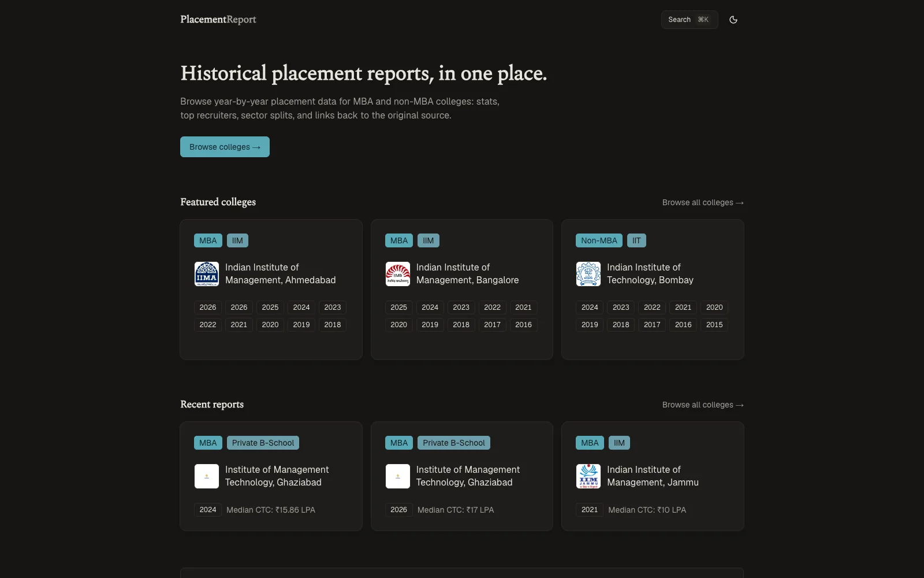Select 2025 year chip for IIM Ahmedabad
Screen dimensions: 924x578
(270, 307)
